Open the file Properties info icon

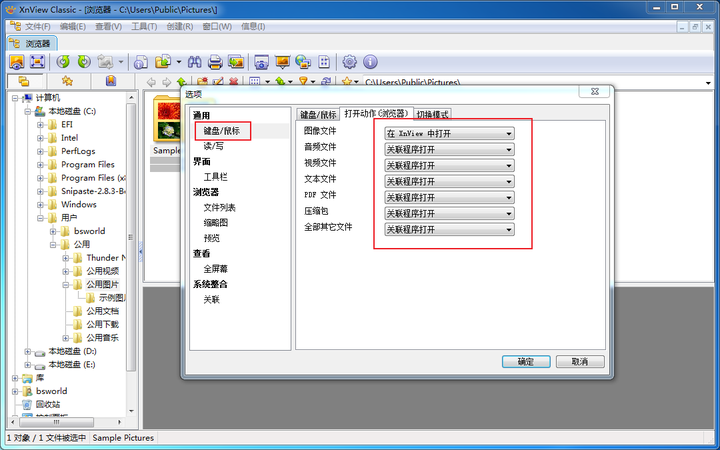click(141, 62)
